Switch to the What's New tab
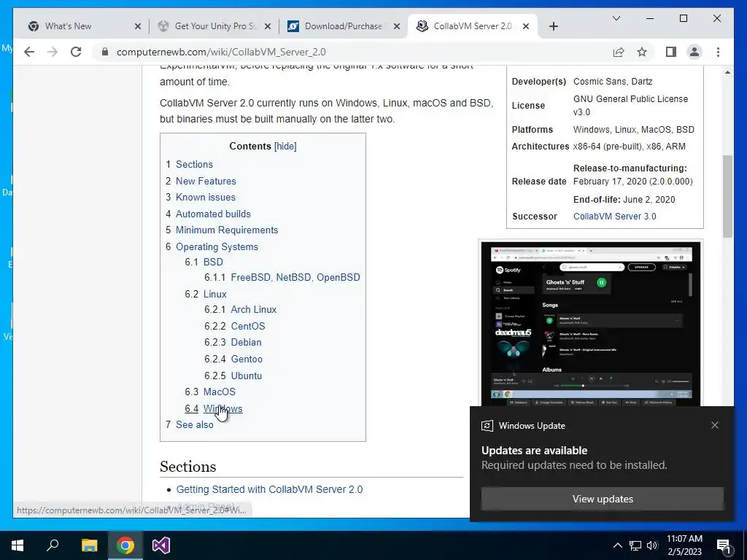Screen dimensions: 747x560 [x=83, y=26]
